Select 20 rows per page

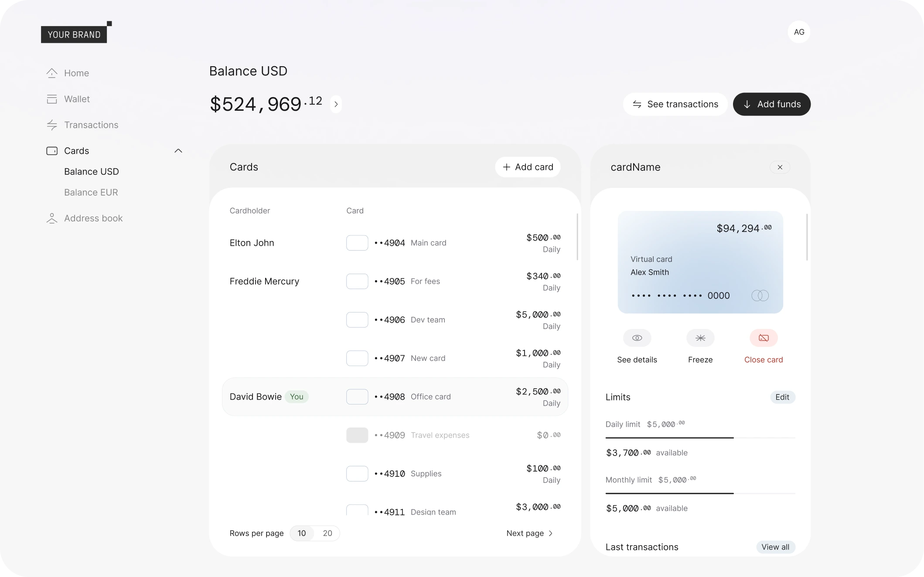point(327,533)
